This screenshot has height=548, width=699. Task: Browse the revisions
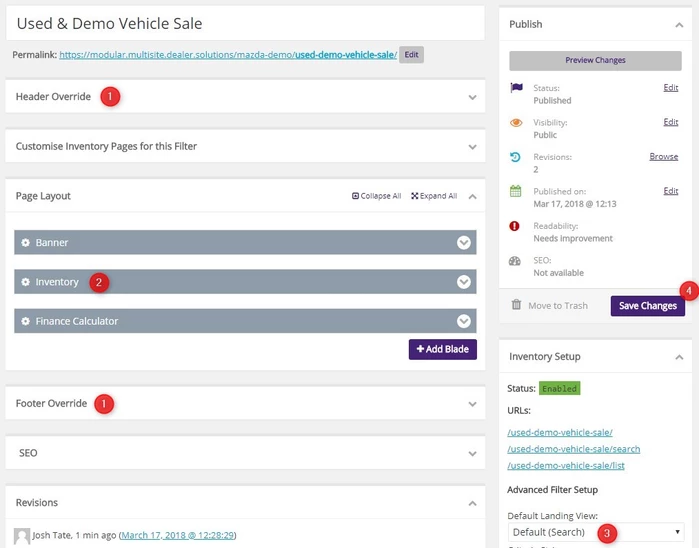pyautogui.click(x=664, y=157)
